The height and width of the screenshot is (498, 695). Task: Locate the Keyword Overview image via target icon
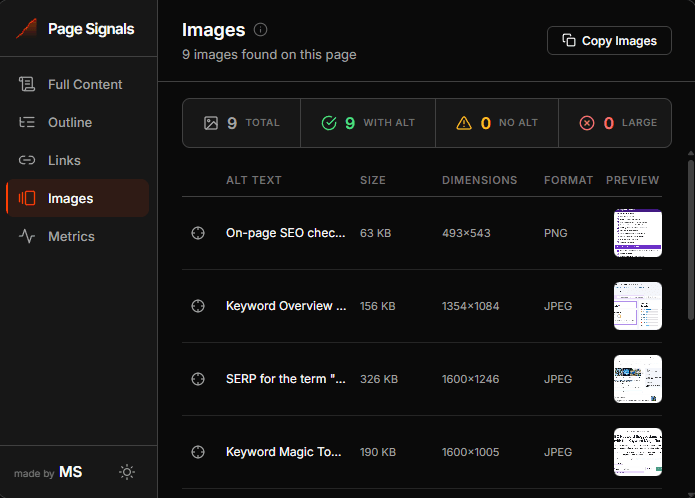pyautogui.click(x=198, y=306)
